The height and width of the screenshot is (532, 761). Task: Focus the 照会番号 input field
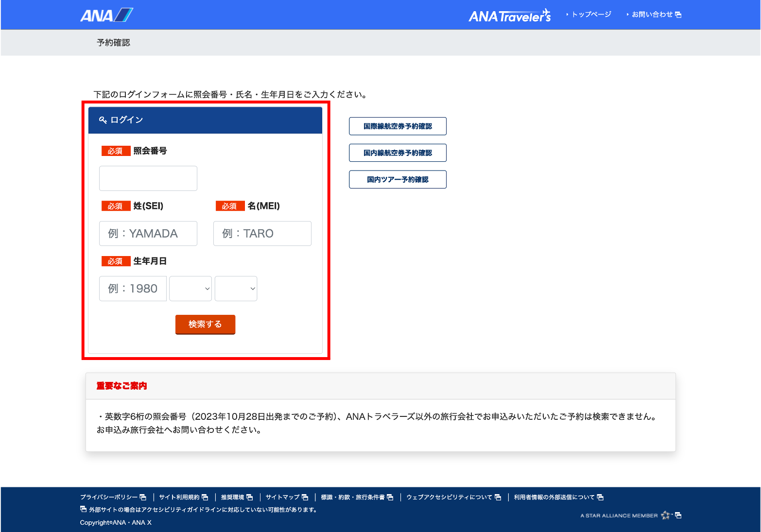(x=148, y=178)
